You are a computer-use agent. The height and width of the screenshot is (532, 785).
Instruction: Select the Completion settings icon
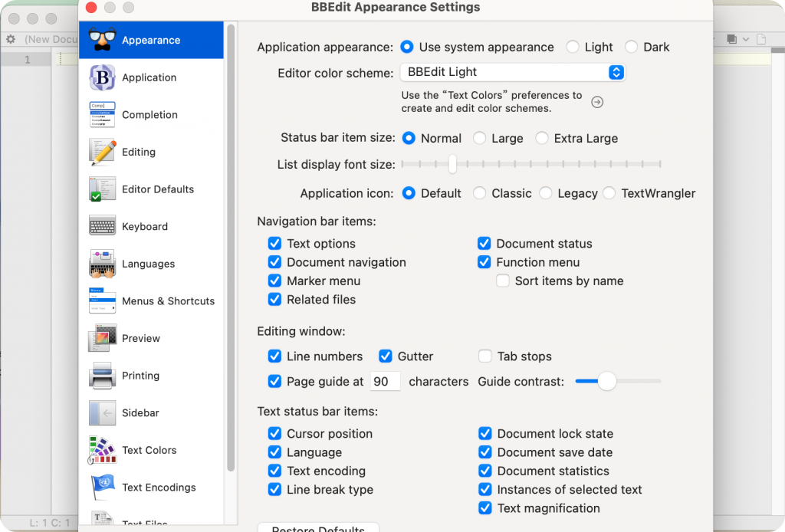[x=102, y=114]
